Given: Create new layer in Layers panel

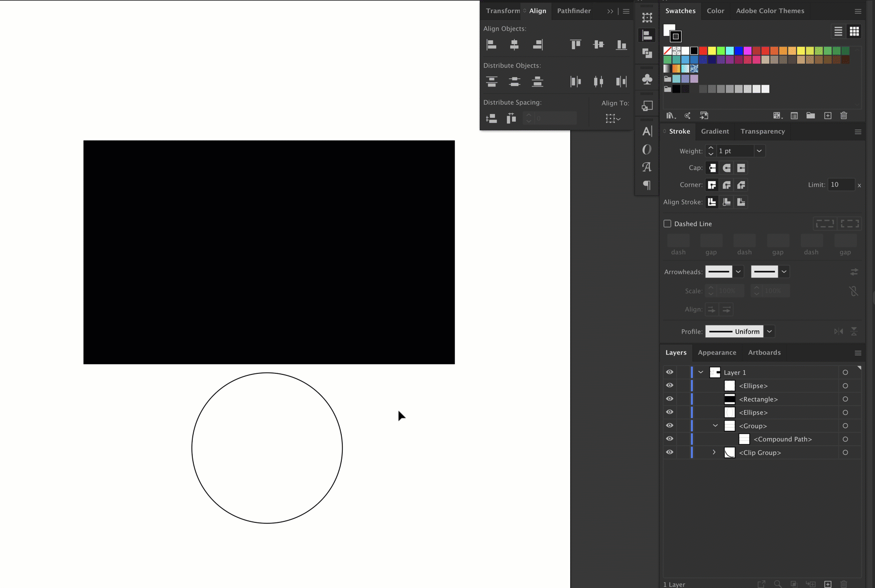Looking at the screenshot, I should [x=828, y=584].
